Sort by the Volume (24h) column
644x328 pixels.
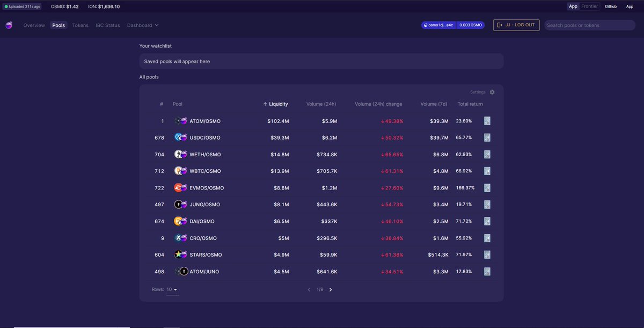[321, 104]
